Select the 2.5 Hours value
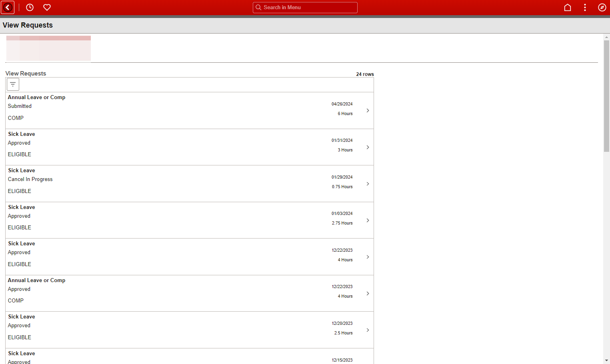This screenshot has width=610, height=364. [343, 333]
